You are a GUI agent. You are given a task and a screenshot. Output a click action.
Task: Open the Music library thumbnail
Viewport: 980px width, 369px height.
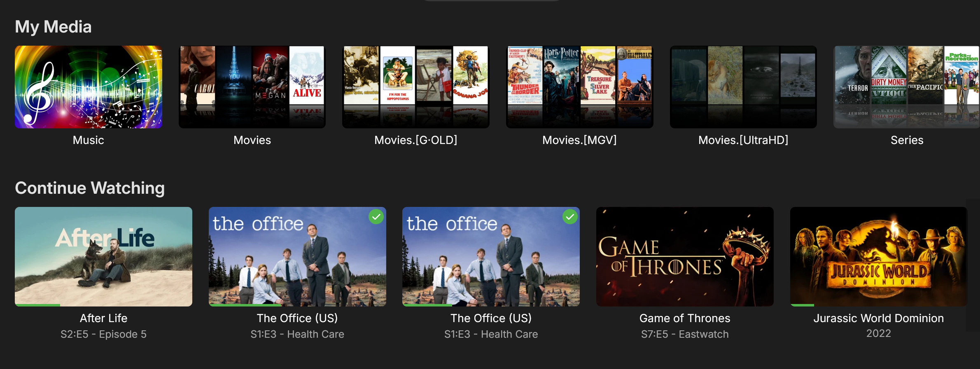click(89, 87)
